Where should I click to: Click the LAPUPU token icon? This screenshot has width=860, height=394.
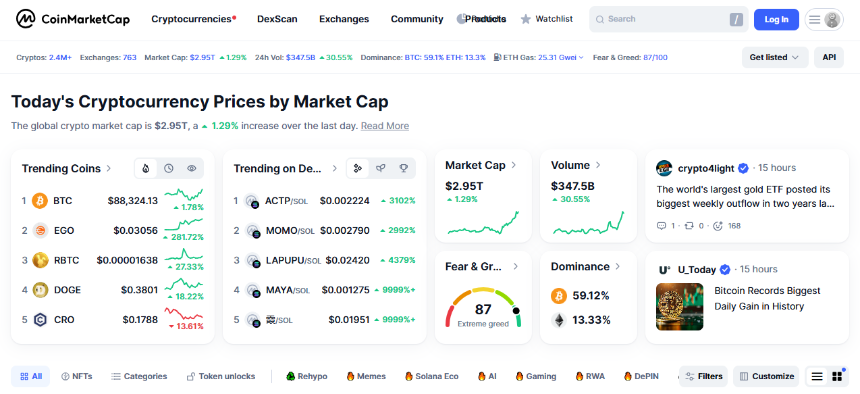pos(252,260)
